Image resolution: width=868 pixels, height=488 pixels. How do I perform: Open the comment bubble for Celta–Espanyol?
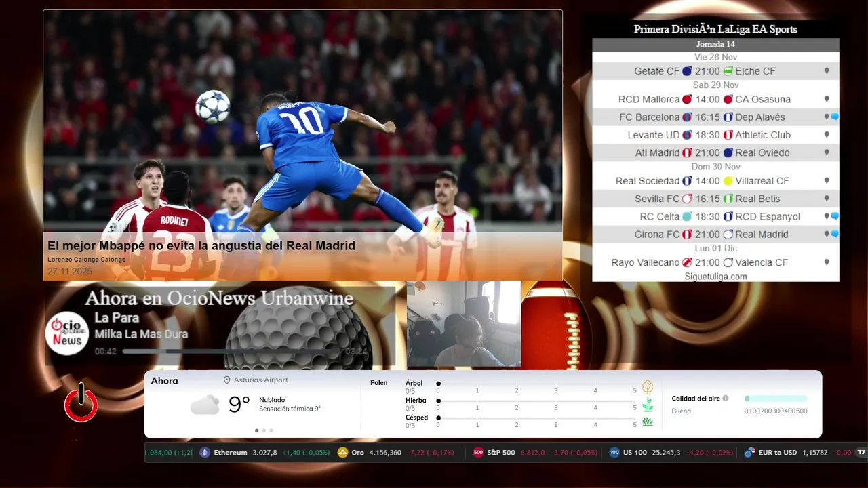point(835,216)
